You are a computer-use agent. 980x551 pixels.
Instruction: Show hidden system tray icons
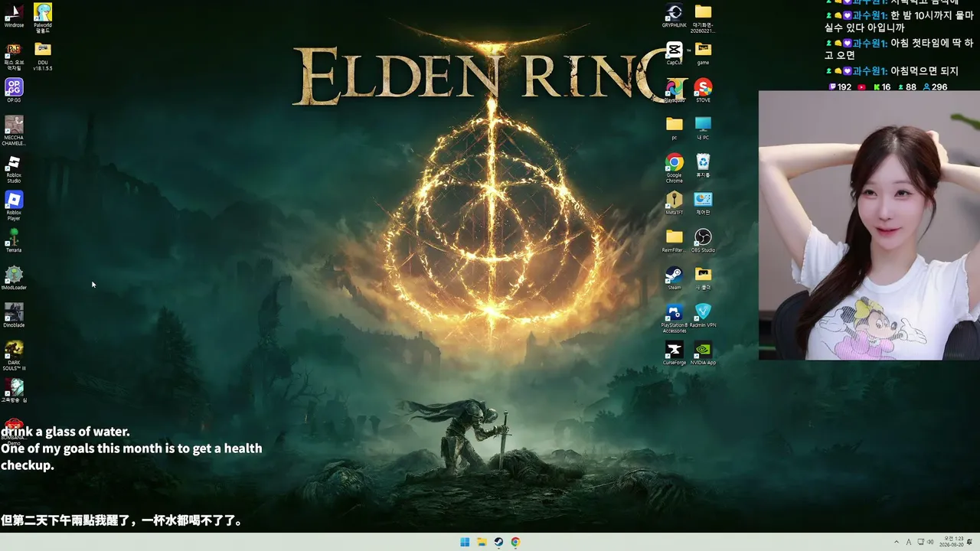pos(897,543)
